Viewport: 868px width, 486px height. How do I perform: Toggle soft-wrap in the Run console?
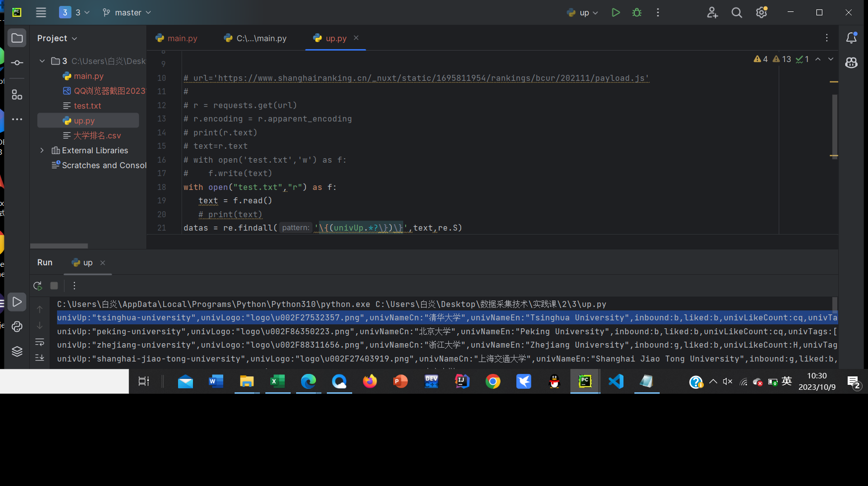coord(40,342)
